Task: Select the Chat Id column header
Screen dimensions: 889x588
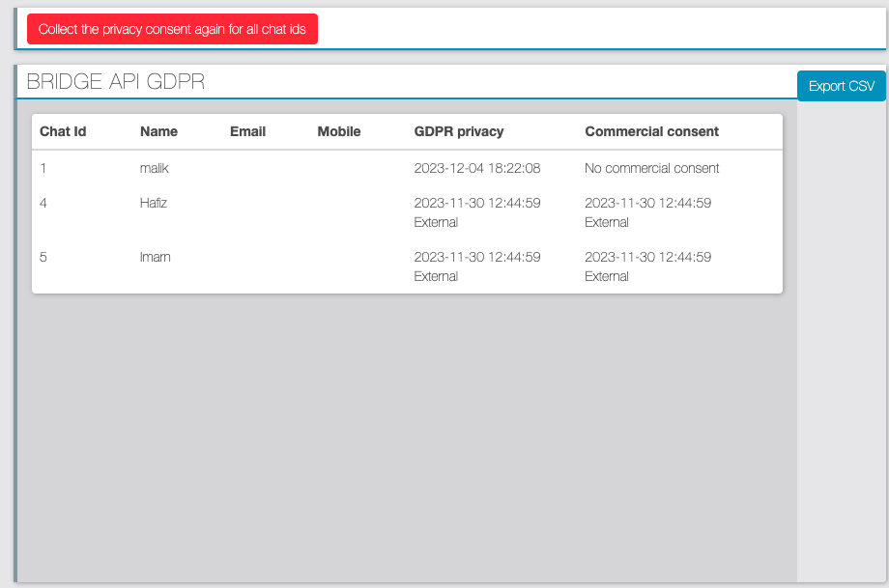Action: click(63, 131)
